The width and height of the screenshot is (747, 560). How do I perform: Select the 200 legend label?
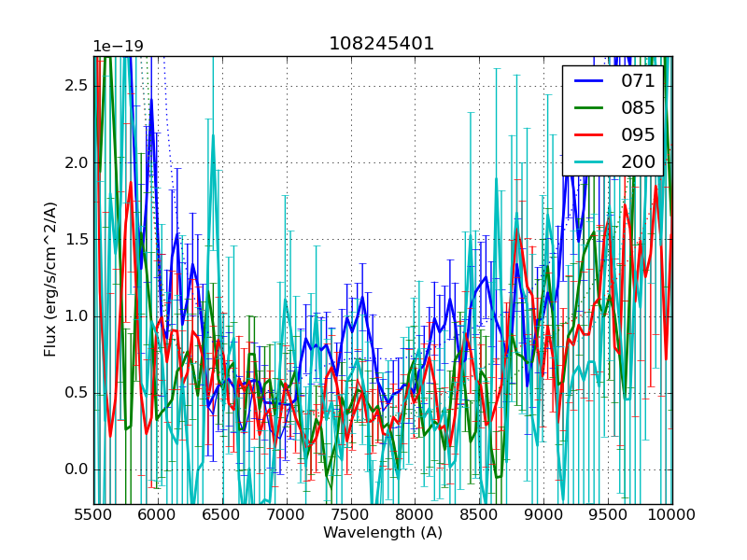coord(640,161)
